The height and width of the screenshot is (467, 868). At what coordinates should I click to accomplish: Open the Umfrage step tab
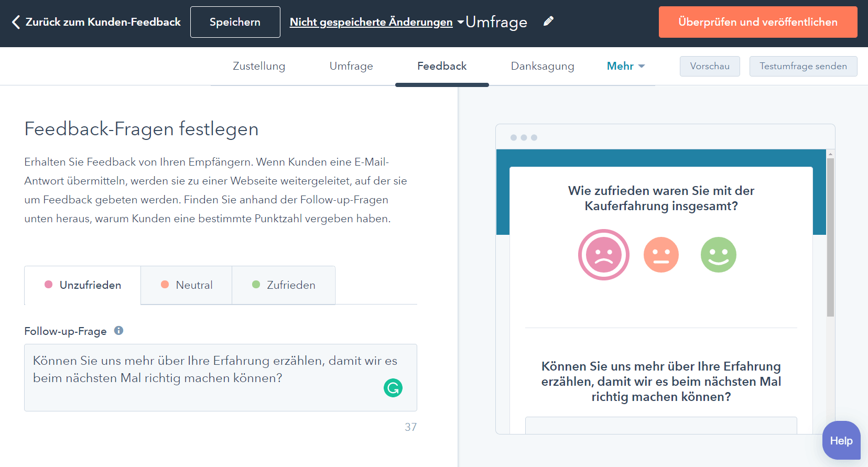351,66
